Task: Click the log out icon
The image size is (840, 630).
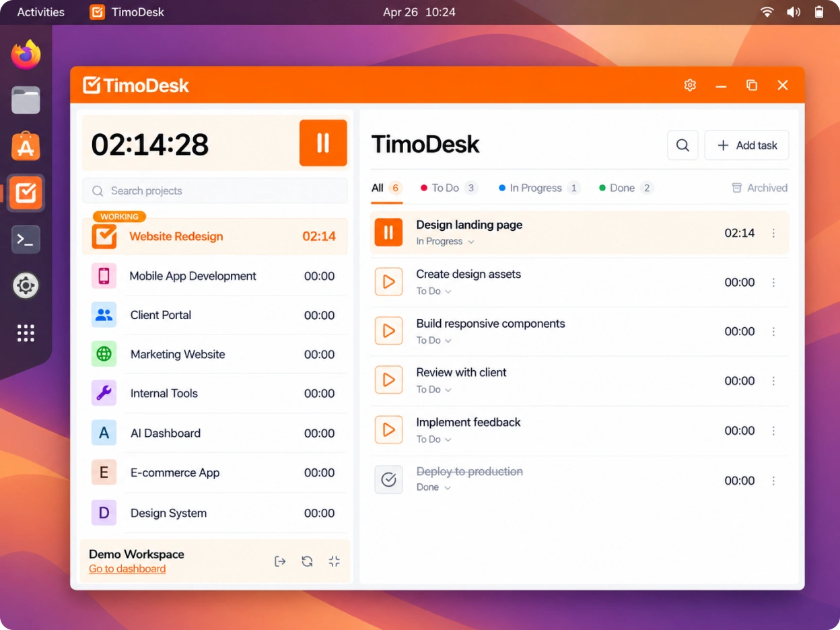Action: coord(280,561)
